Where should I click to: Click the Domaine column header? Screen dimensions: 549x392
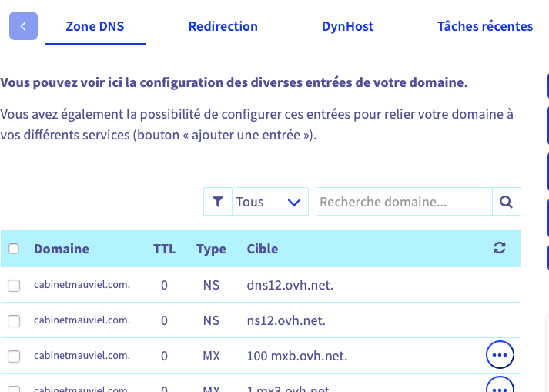click(x=62, y=249)
